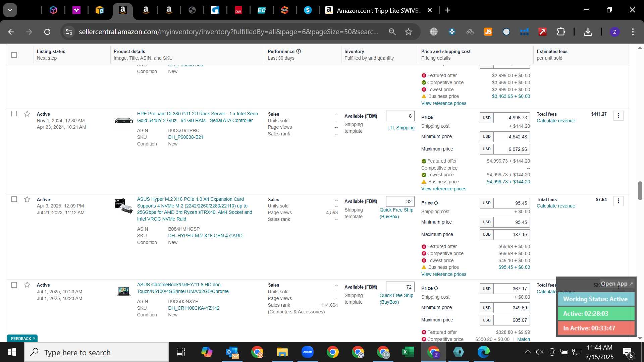Click Match next to ChromeBook competitive price

(x=523, y=339)
